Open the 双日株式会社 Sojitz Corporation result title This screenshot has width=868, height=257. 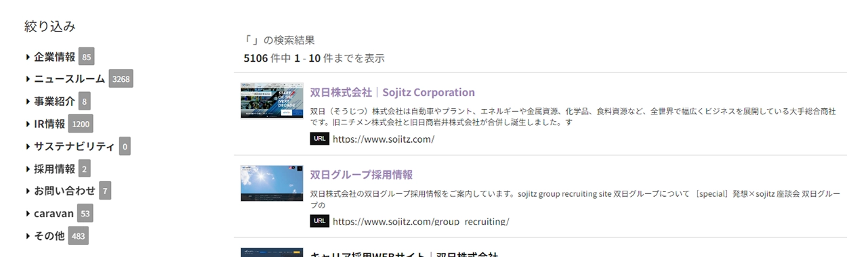pos(392,92)
